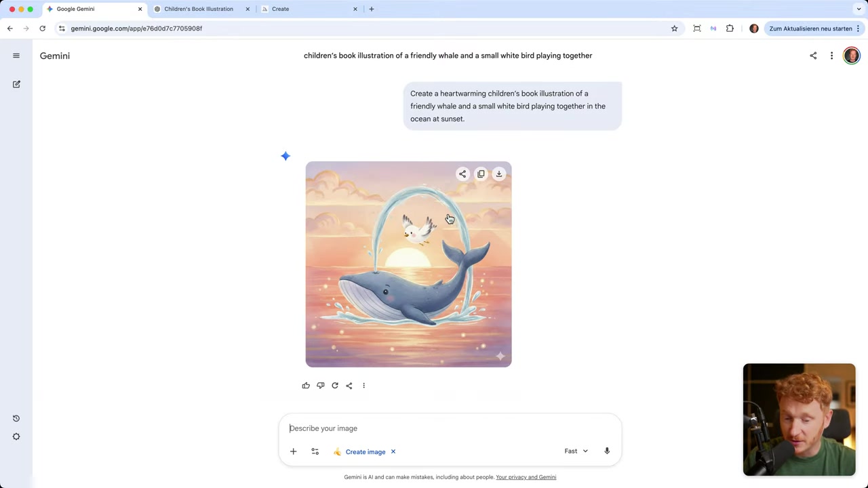This screenshot has width=868, height=488.
Task: Click the Gemini sparkle icon beside the response
Action: (x=285, y=156)
